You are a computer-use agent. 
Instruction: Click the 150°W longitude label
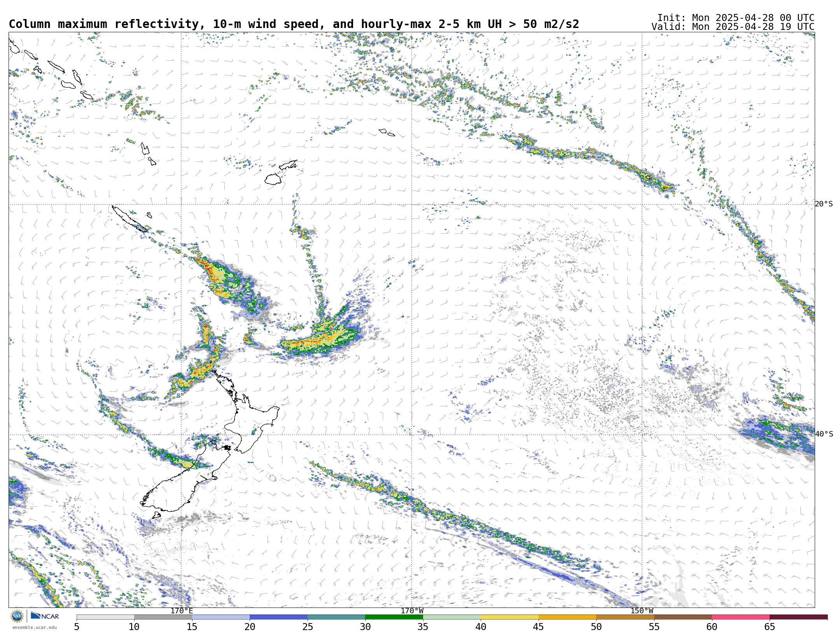pos(642,611)
